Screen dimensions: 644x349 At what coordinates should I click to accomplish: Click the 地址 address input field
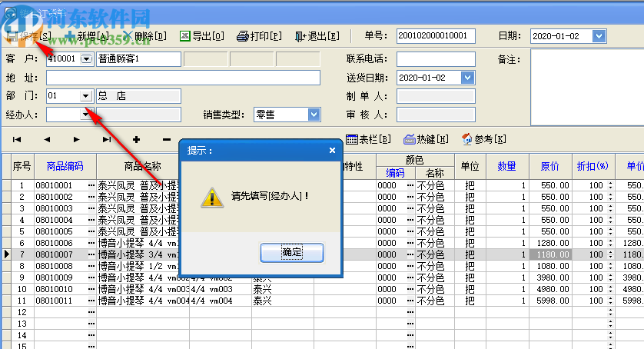point(183,78)
